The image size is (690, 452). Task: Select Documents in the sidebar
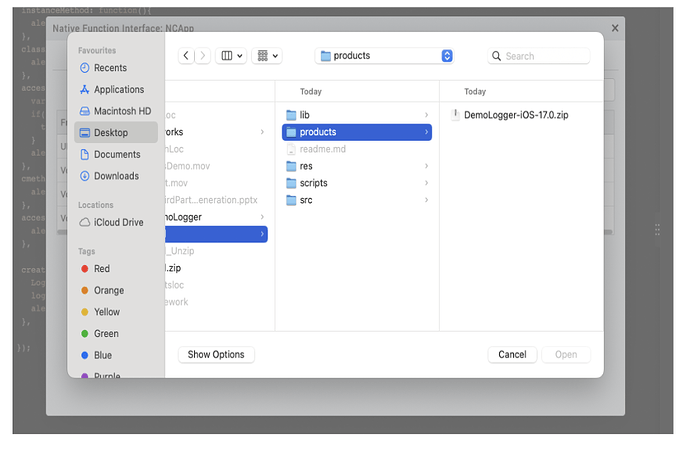pos(116,154)
